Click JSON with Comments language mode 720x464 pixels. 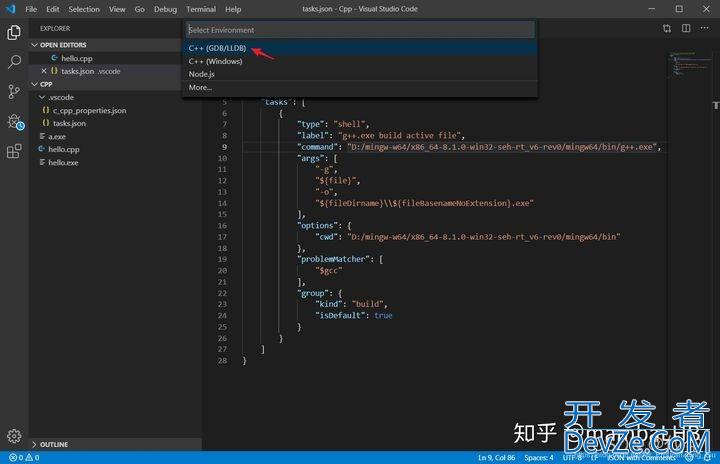(641, 458)
